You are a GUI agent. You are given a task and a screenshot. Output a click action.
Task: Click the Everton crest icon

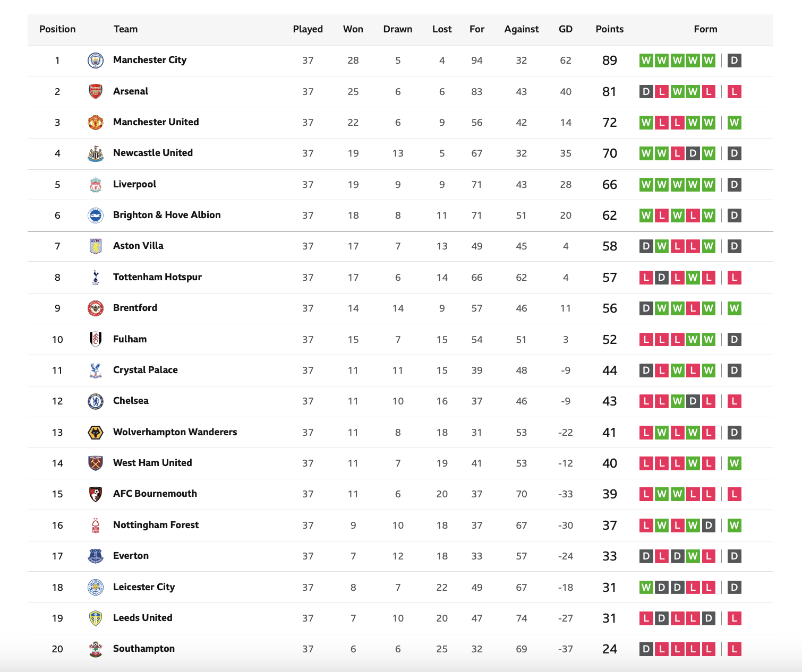pos(96,556)
